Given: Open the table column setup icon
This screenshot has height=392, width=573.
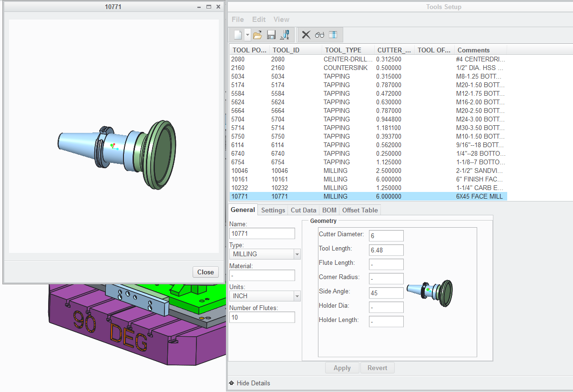Looking at the screenshot, I should [x=333, y=35].
